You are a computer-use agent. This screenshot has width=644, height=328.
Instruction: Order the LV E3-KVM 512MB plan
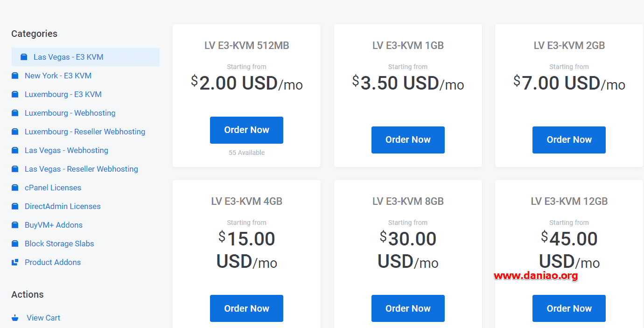tap(246, 130)
